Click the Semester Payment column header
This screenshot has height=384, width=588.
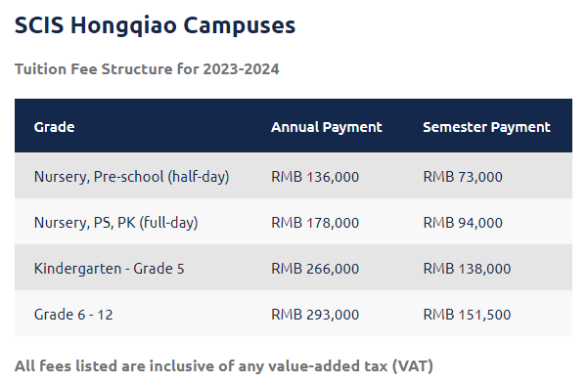[486, 127]
